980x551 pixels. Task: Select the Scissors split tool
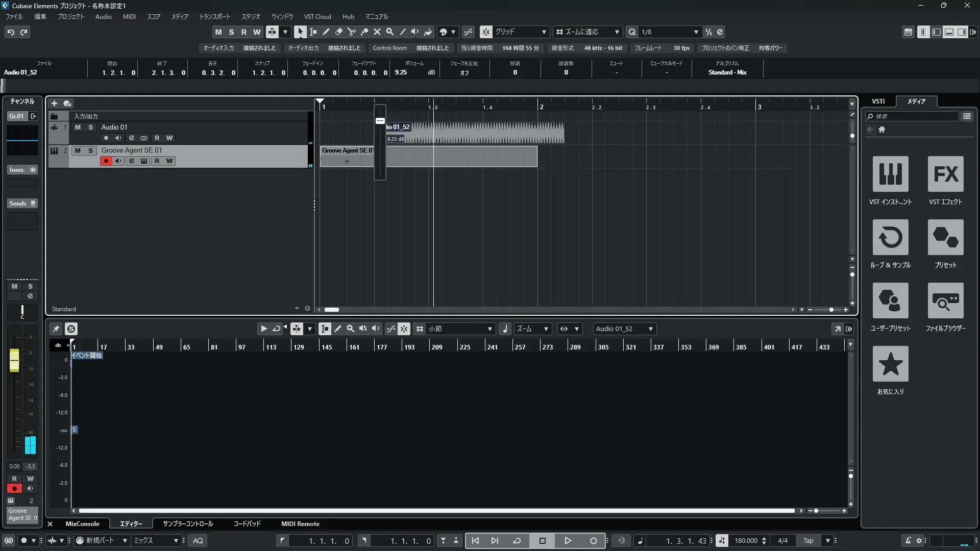351,32
